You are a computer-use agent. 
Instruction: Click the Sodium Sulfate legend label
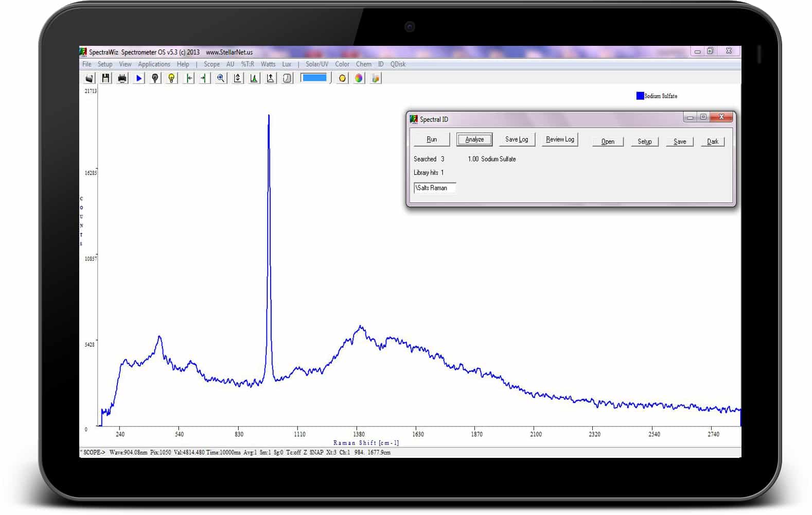tap(661, 96)
